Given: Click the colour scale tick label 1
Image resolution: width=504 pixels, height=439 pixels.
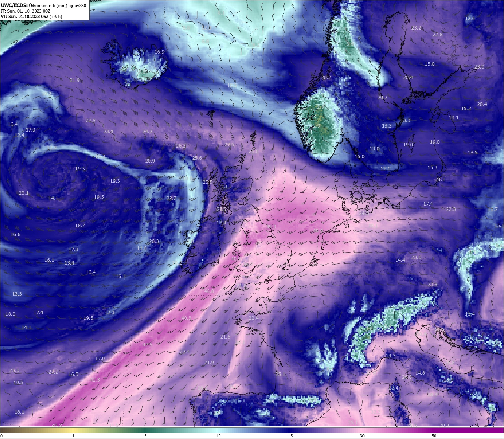Looking at the screenshot, I should pos(73,436).
